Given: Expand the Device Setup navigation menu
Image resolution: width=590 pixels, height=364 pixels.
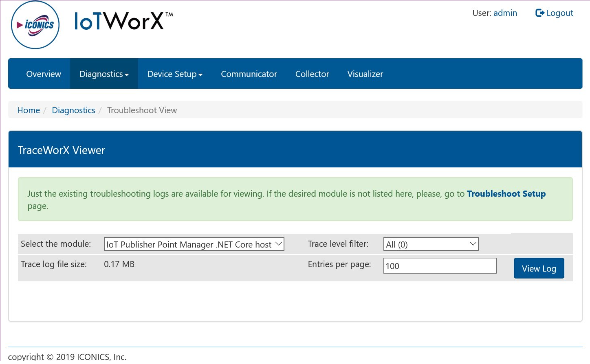Looking at the screenshot, I should pos(175,74).
